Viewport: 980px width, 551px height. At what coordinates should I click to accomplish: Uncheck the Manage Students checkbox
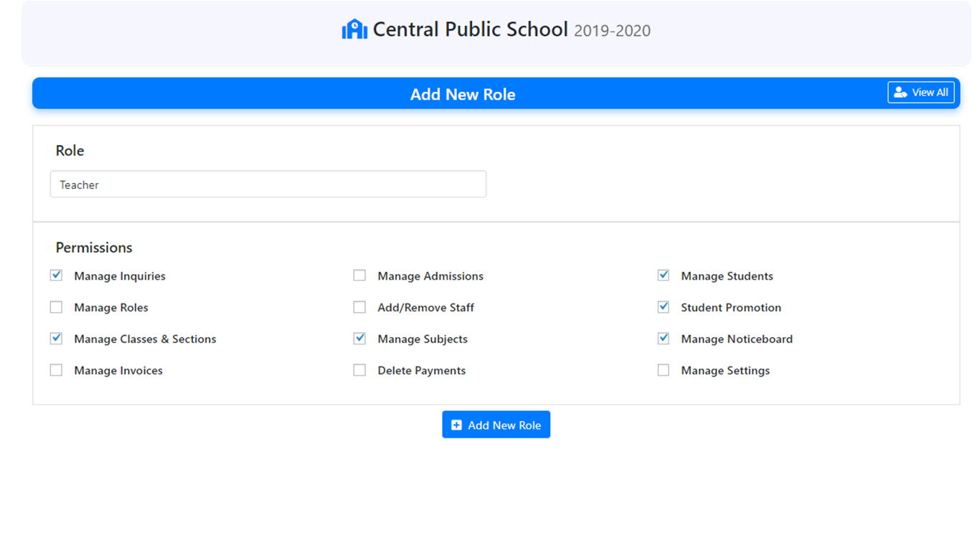(664, 275)
